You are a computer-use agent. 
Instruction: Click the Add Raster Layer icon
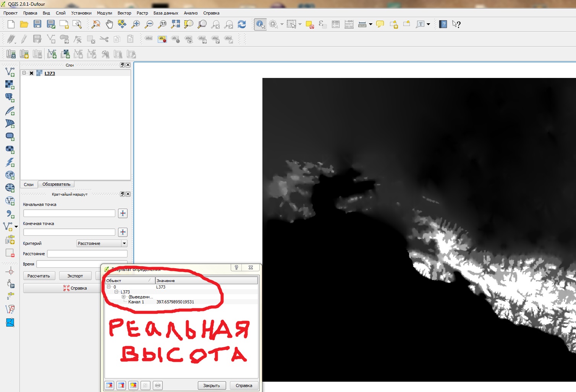pyautogui.click(x=10, y=85)
